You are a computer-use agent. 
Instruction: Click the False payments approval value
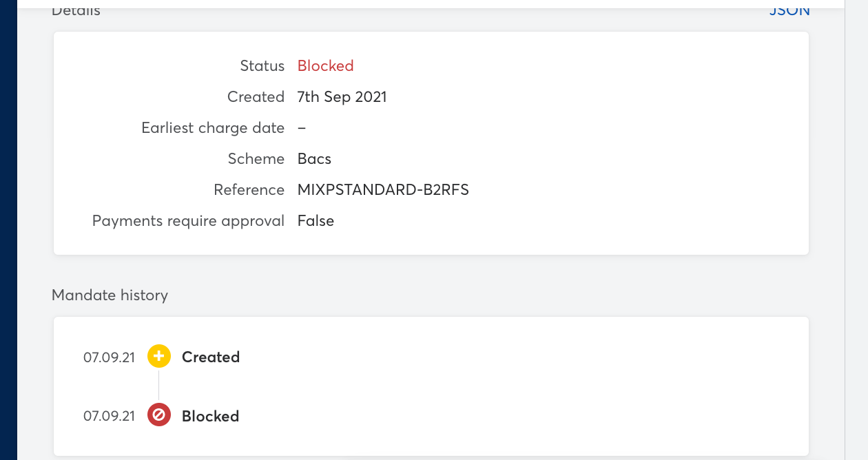click(316, 221)
